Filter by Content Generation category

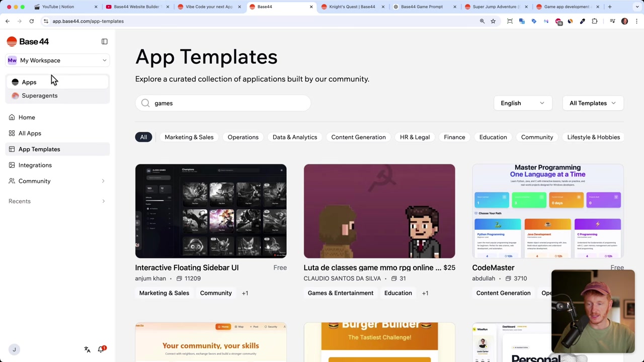pos(358,137)
